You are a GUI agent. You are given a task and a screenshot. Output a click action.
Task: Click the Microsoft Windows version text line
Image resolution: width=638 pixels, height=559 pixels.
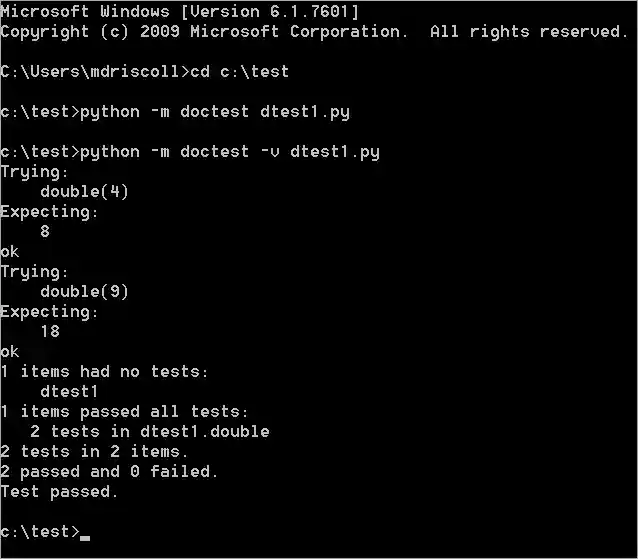pos(180,12)
